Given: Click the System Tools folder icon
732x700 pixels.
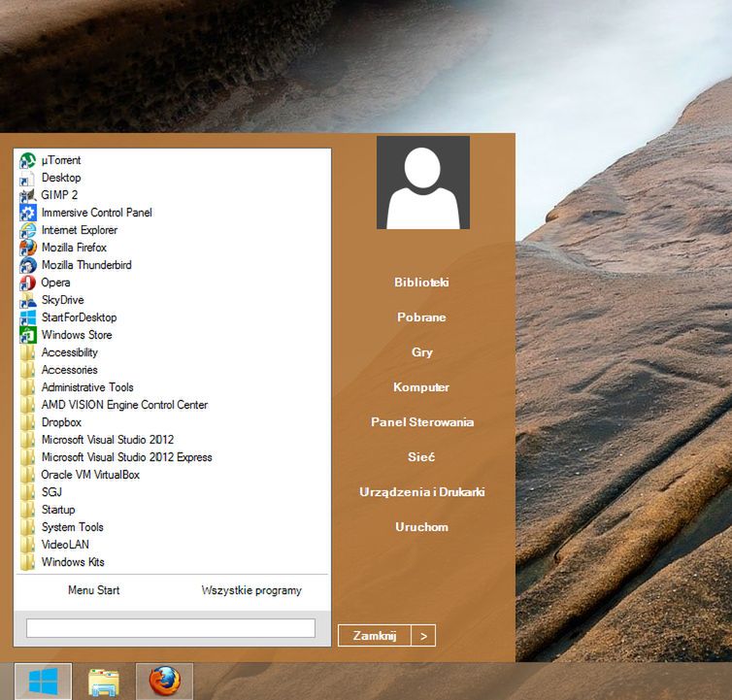Looking at the screenshot, I should coord(27,527).
